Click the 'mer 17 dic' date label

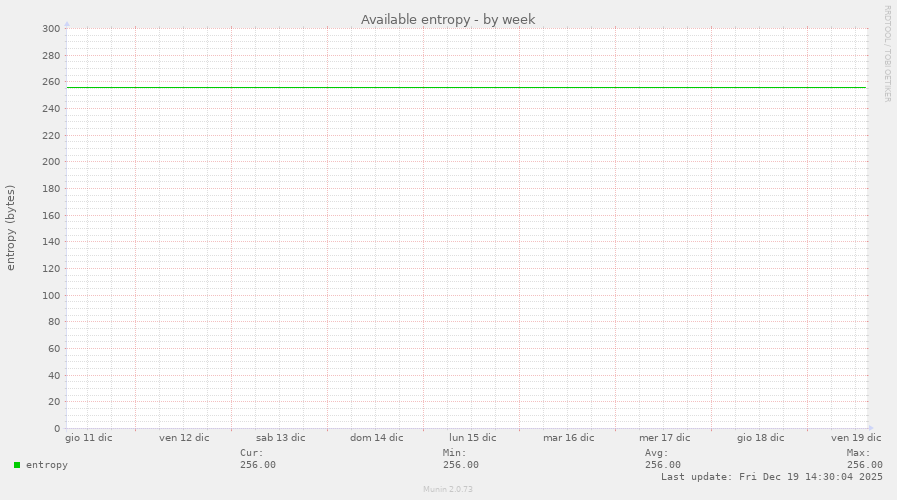[665, 438]
